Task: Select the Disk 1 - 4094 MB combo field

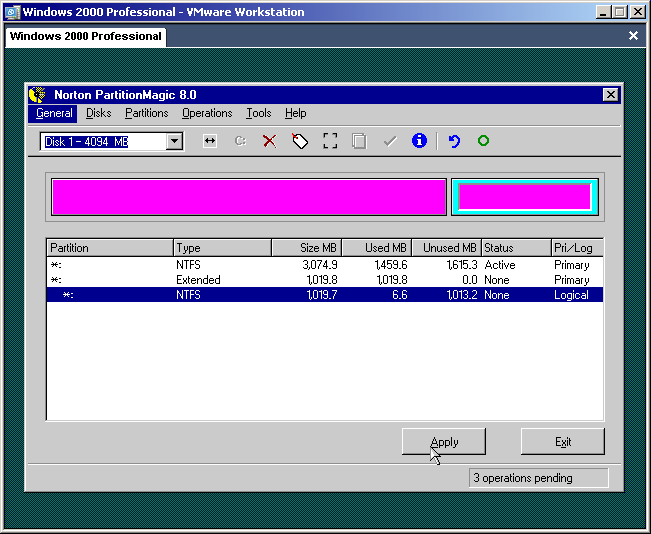Action: (104, 142)
